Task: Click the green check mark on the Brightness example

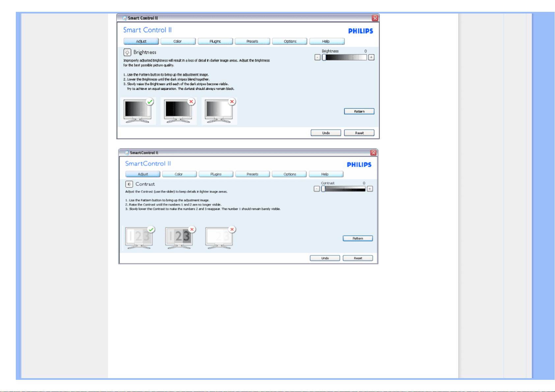Action: (x=150, y=102)
